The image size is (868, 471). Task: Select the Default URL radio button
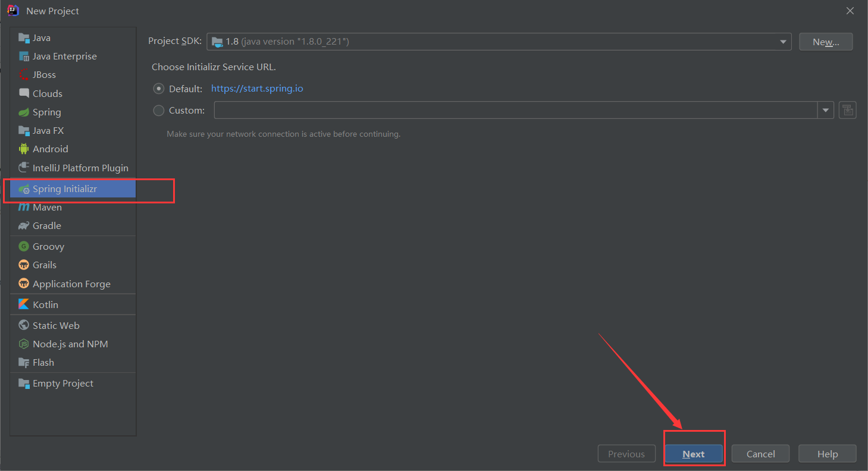(x=159, y=89)
